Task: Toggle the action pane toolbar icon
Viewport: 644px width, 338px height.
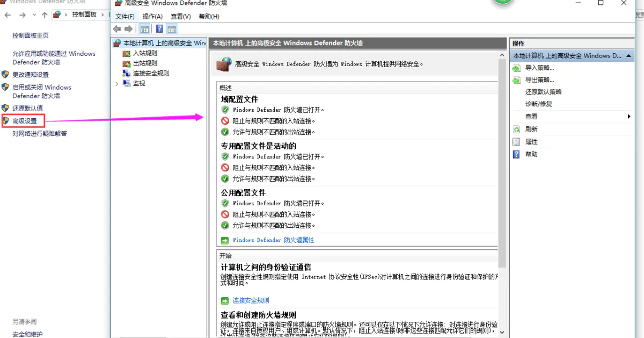Action: 172,29
